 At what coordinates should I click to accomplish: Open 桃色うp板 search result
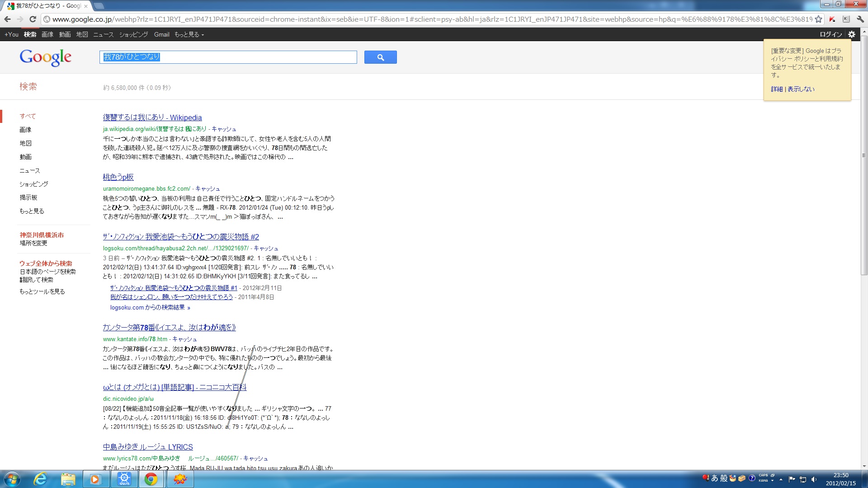(x=118, y=177)
